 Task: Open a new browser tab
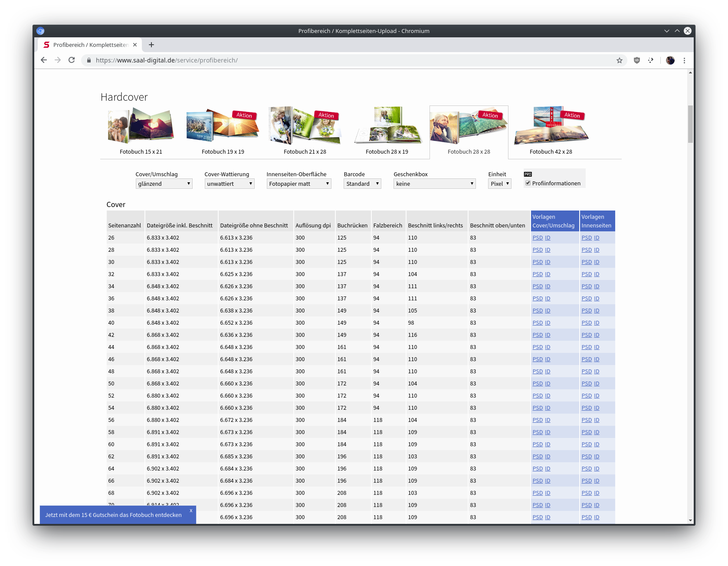coord(151,45)
